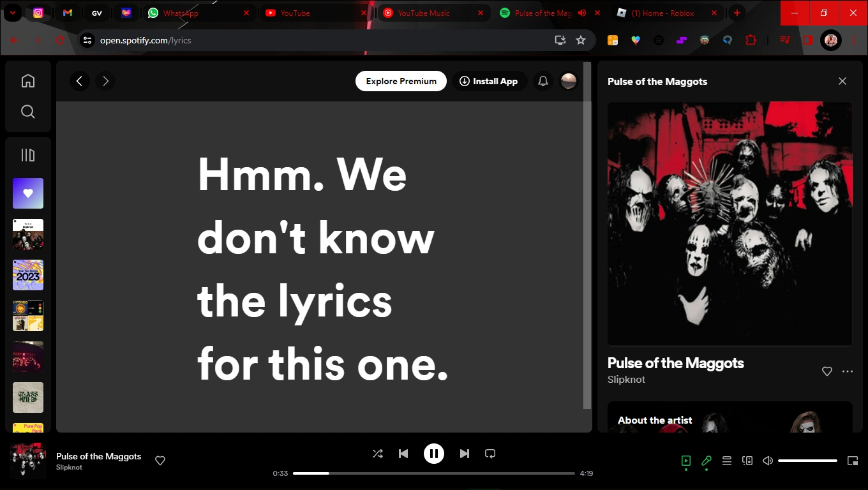
Task: Seek on the song progress bar
Action: click(434, 473)
